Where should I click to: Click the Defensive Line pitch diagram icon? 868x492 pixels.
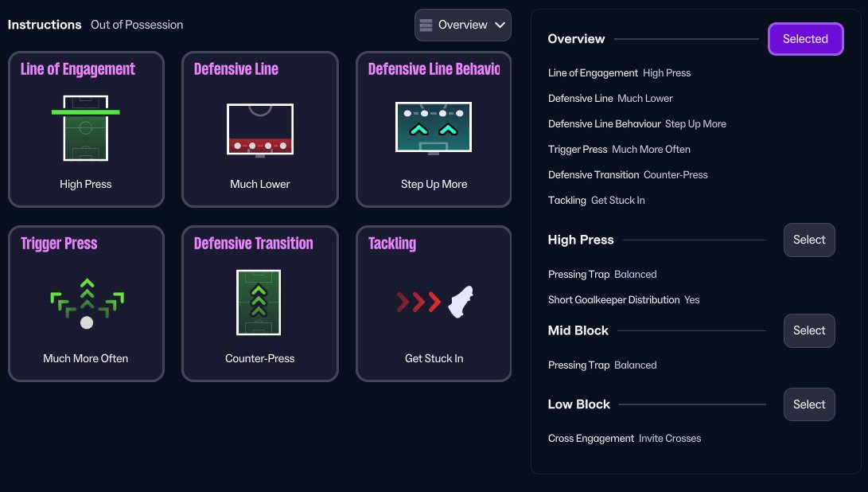pos(260,128)
